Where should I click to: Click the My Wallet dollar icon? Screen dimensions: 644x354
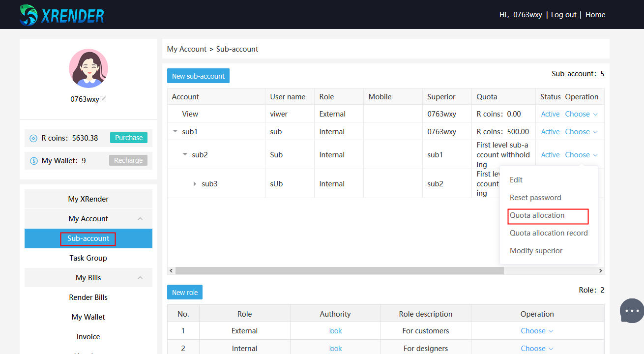33,161
